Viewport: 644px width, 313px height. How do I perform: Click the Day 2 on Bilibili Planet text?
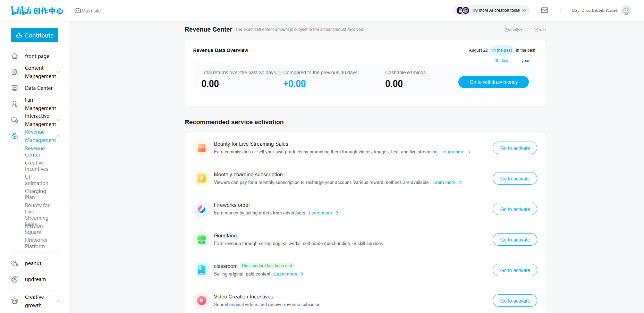[594, 10]
